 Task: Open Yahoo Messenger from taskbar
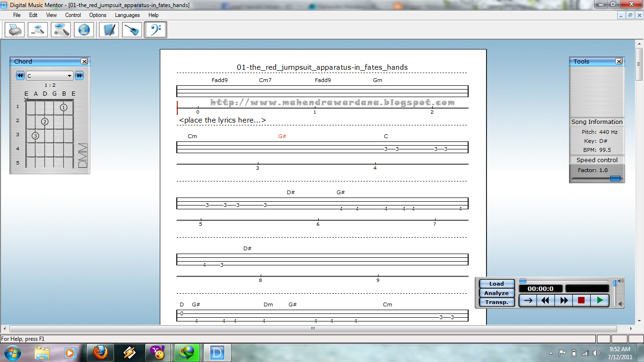(157, 352)
